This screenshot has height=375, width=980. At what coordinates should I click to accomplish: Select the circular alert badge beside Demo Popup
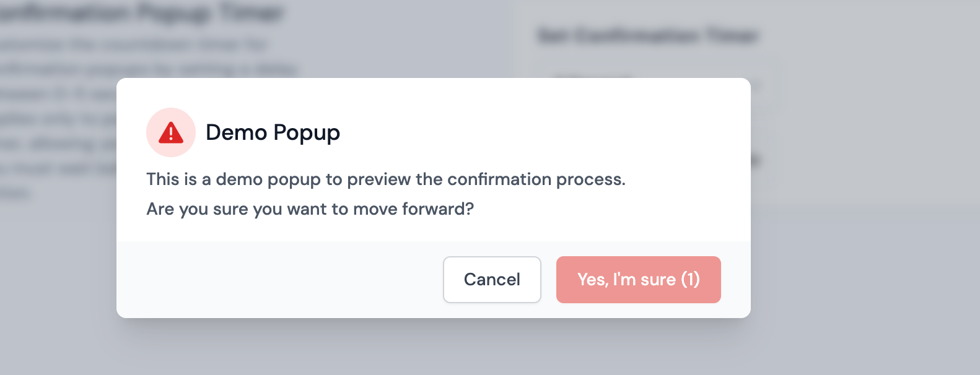(x=171, y=132)
